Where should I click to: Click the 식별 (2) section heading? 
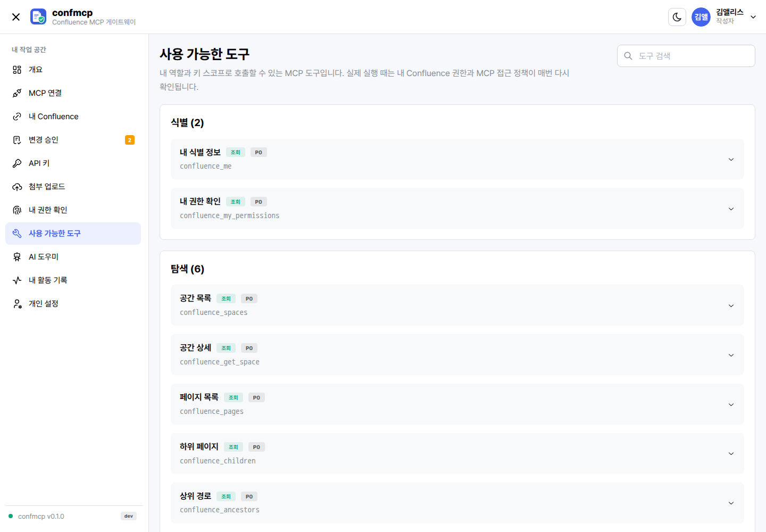(187, 123)
